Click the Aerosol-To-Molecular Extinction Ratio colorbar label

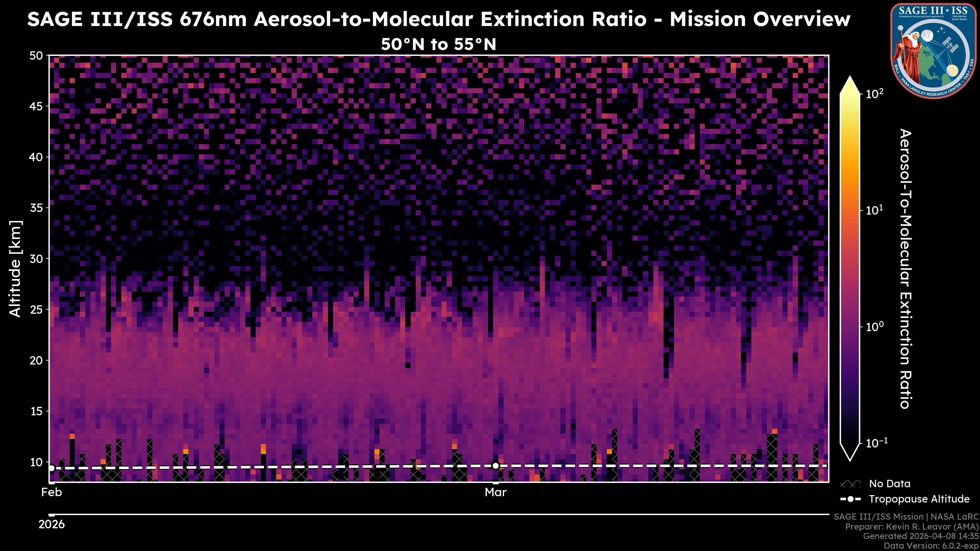905,268
